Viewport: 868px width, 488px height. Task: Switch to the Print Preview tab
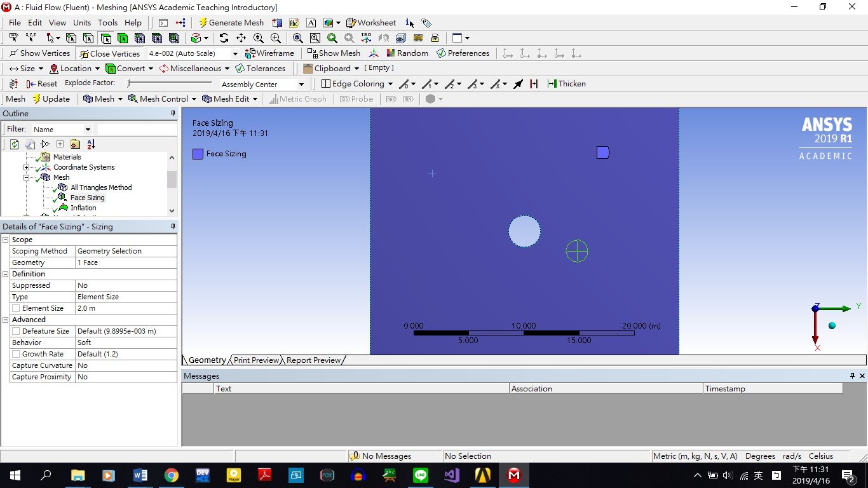point(256,360)
